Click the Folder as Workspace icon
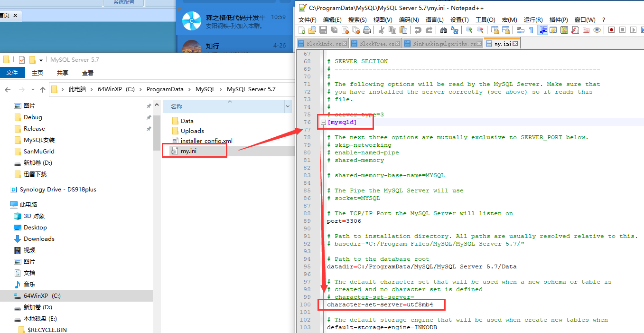 (x=586, y=30)
